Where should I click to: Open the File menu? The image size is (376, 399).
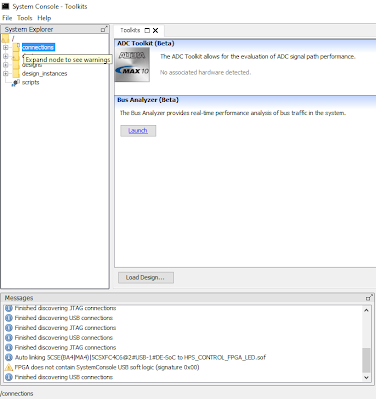click(7, 18)
